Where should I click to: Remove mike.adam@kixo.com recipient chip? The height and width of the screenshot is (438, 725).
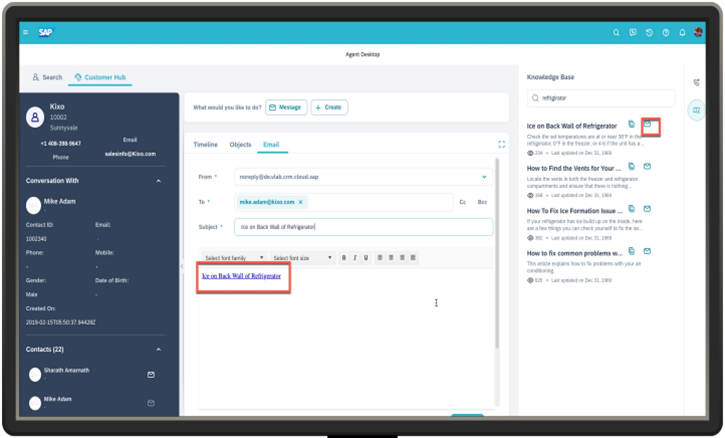click(301, 202)
